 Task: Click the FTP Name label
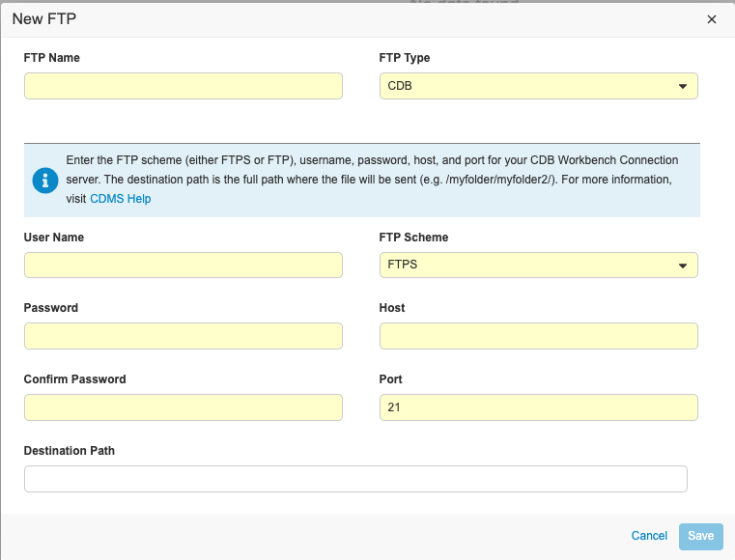(x=52, y=58)
